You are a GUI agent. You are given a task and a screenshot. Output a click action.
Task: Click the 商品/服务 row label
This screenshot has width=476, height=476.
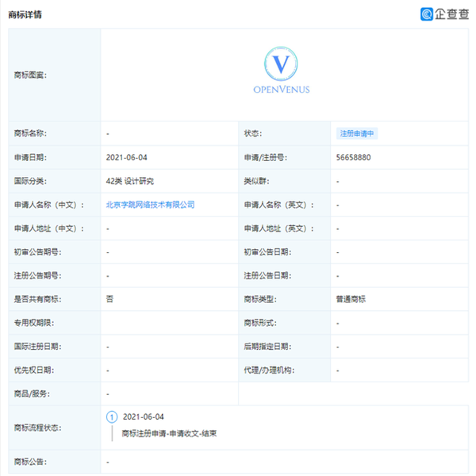point(31,393)
